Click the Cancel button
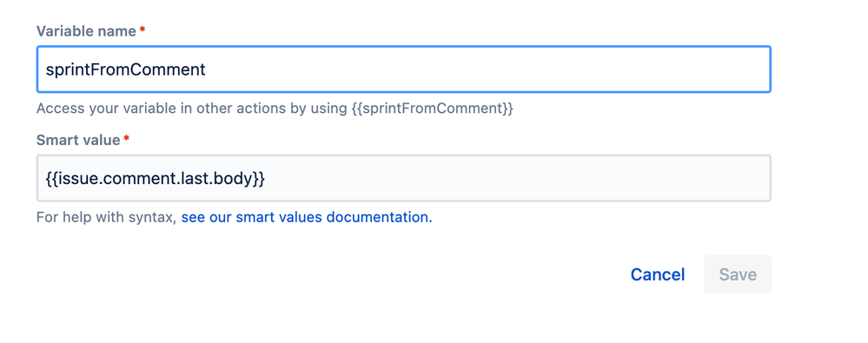The width and height of the screenshot is (868, 343). pos(658,274)
